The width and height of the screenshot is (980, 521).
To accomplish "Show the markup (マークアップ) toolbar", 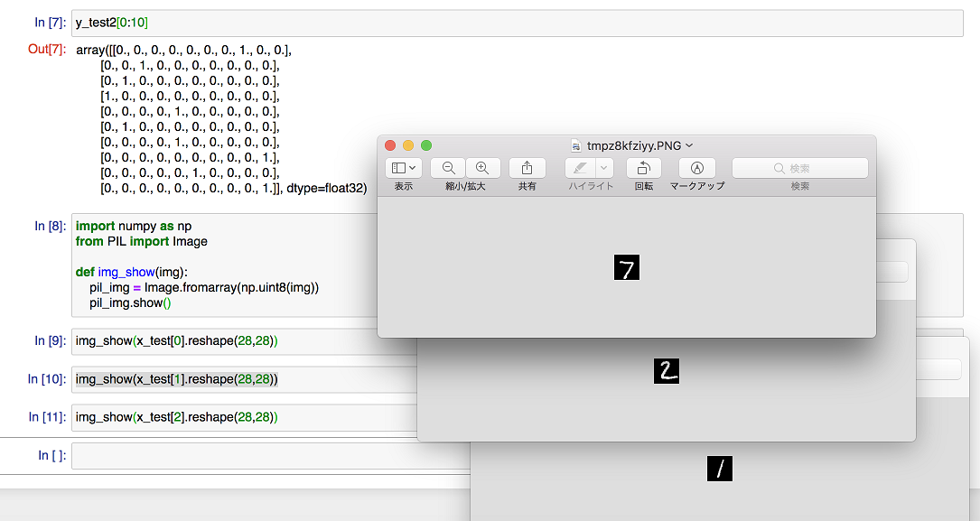I will (x=696, y=168).
